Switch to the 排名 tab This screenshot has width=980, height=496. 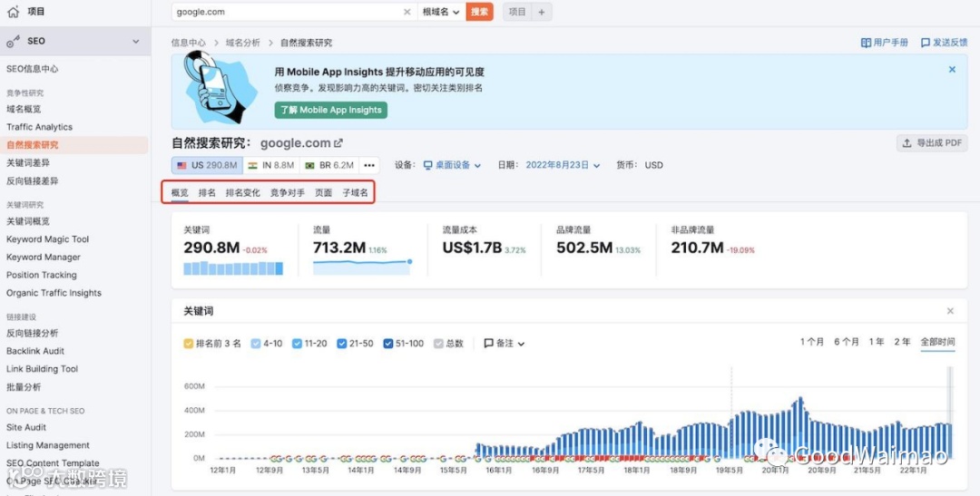(x=207, y=193)
